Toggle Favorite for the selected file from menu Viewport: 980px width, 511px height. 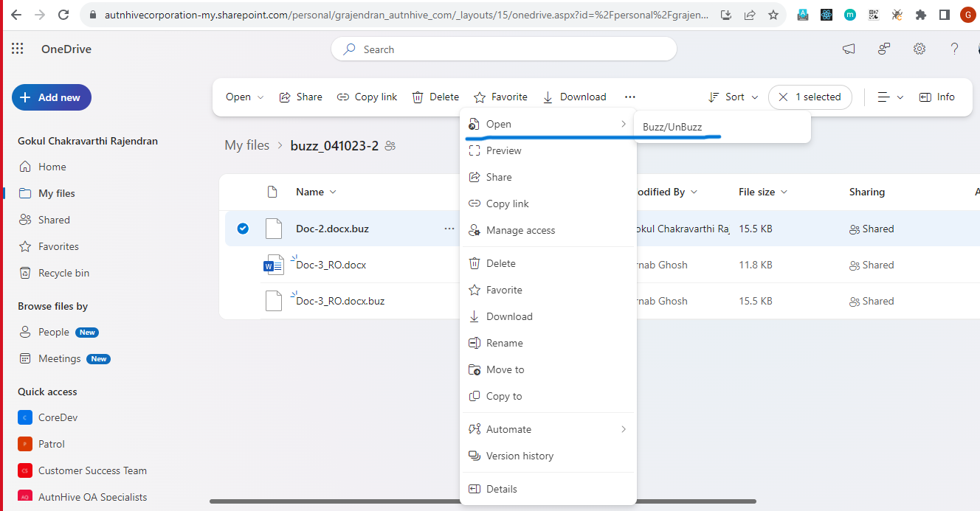click(504, 290)
